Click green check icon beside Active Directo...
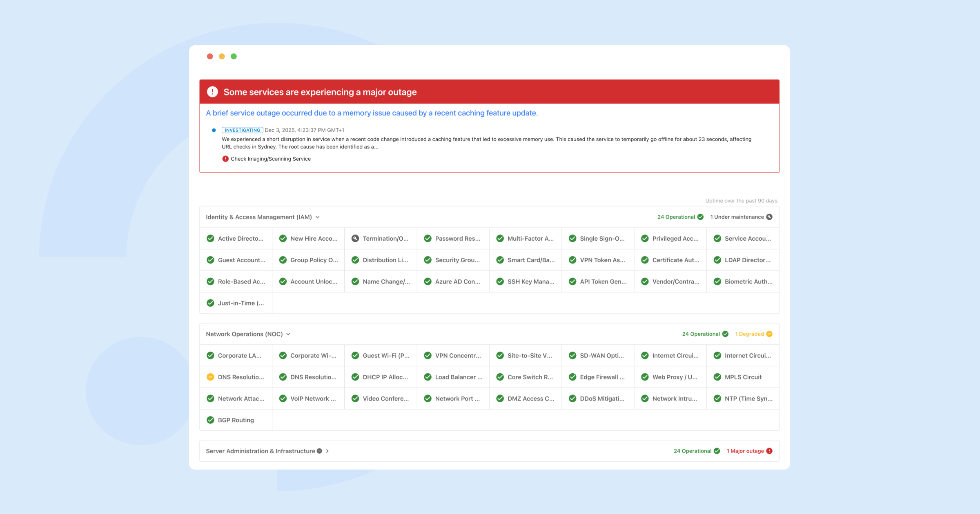Viewport: 980px width, 514px height. tap(210, 239)
